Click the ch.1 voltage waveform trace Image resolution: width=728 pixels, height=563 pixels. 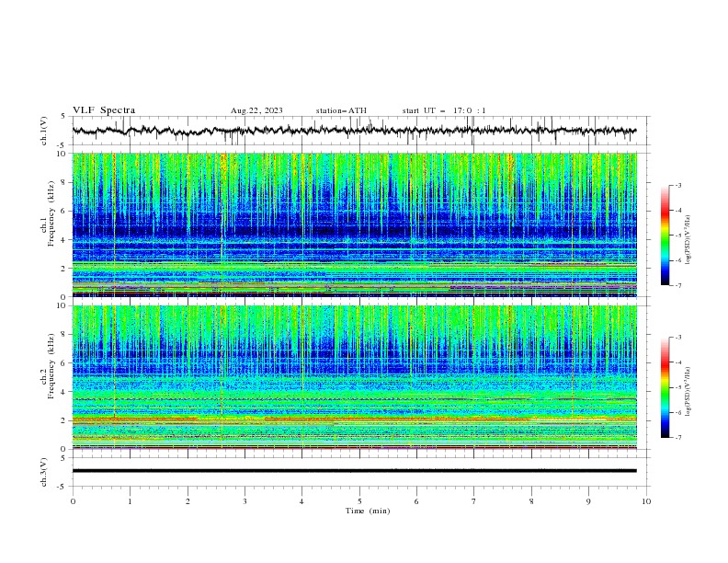click(354, 131)
